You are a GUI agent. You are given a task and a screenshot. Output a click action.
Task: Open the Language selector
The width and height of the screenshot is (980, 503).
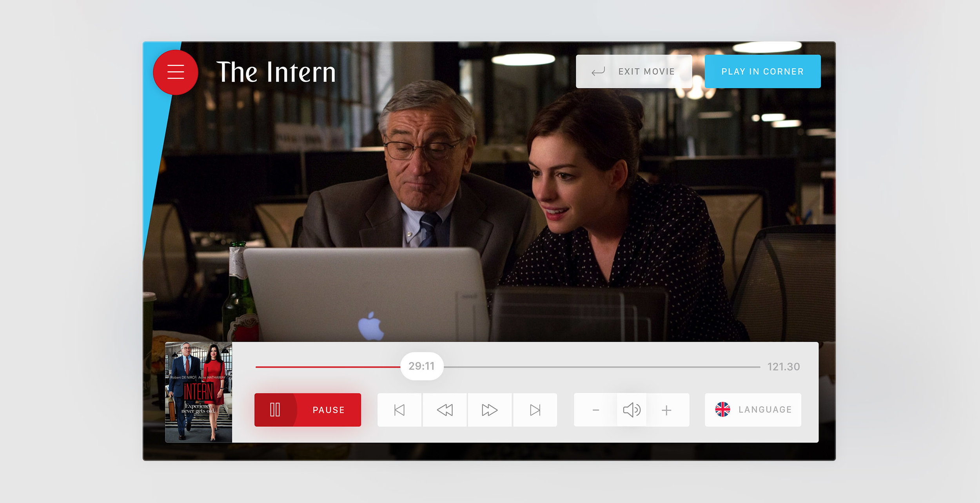point(753,410)
